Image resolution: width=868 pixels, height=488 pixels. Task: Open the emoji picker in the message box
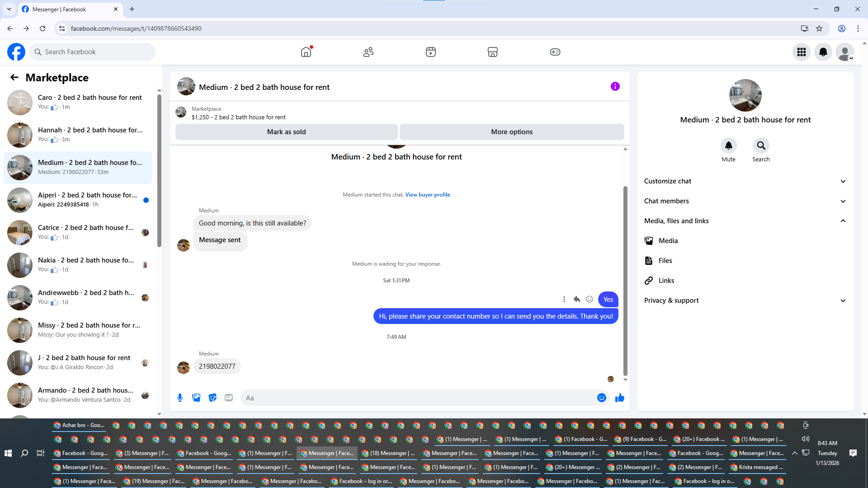[601, 398]
